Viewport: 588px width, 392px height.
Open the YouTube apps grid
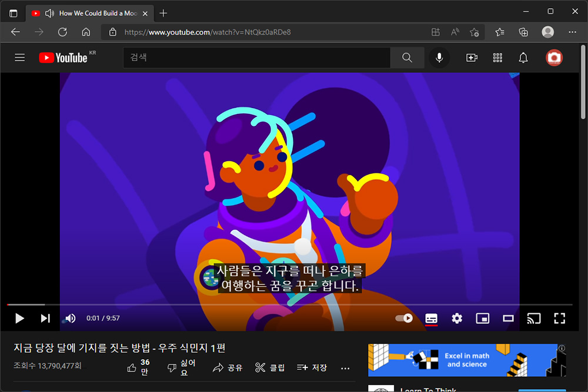click(x=497, y=58)
